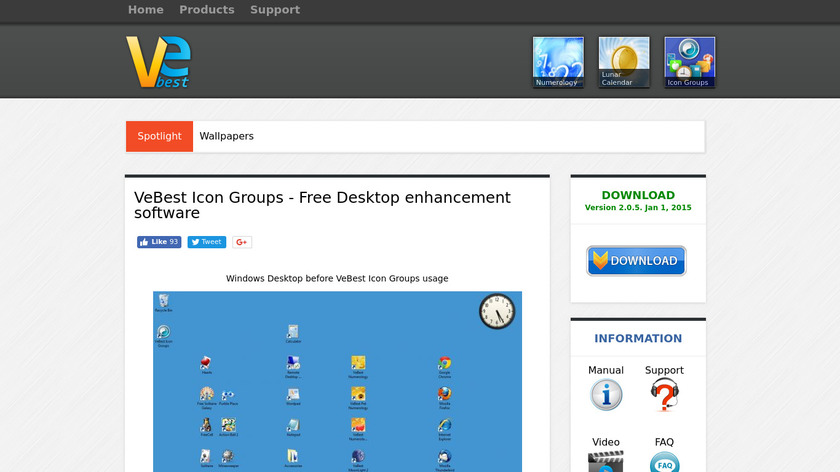This screenshot has height=472, width=840.
Task: Open the Manual info icon
Action: pyautogui.click(x=606, y=395)
